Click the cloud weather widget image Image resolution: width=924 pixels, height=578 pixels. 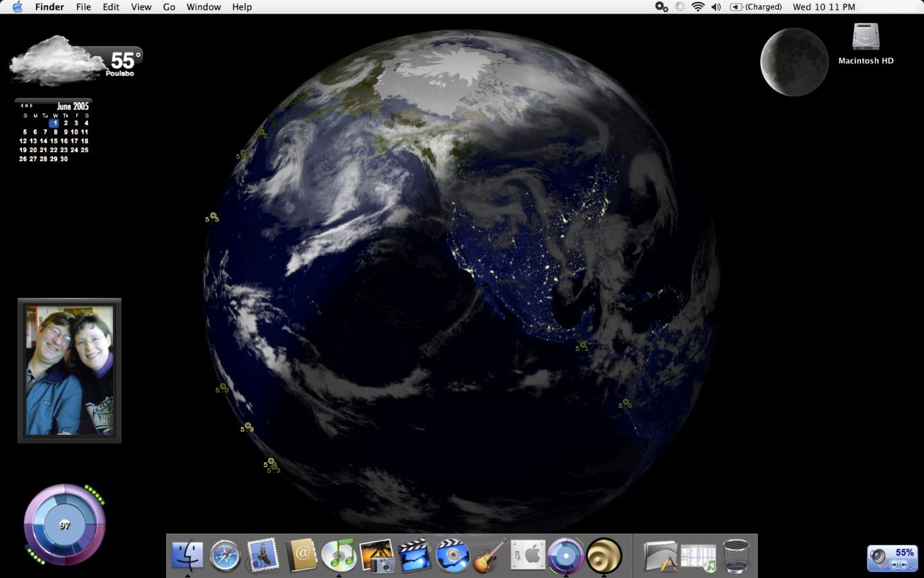tap(56, 60)
